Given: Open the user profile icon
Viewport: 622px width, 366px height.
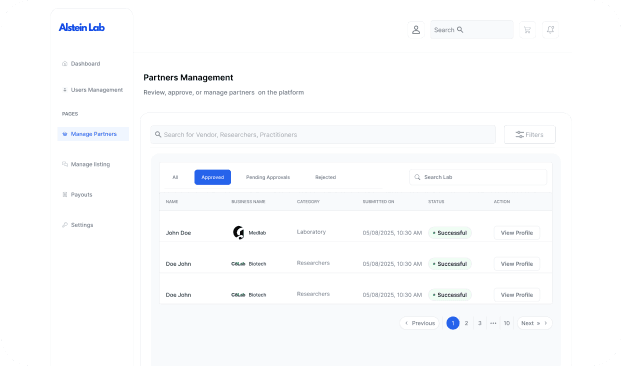Looking at the screenshot, I should click(416, 30).
